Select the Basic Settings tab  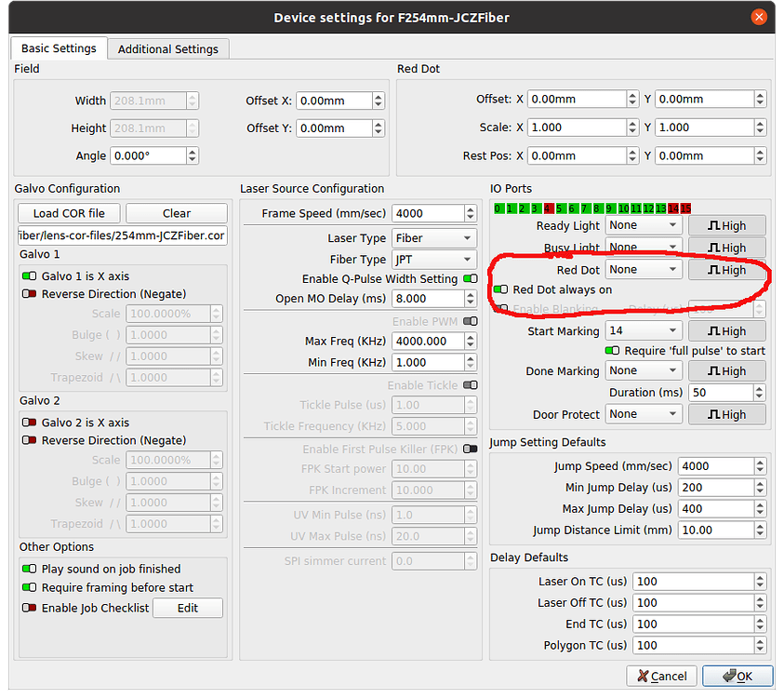tap(58, 48)
